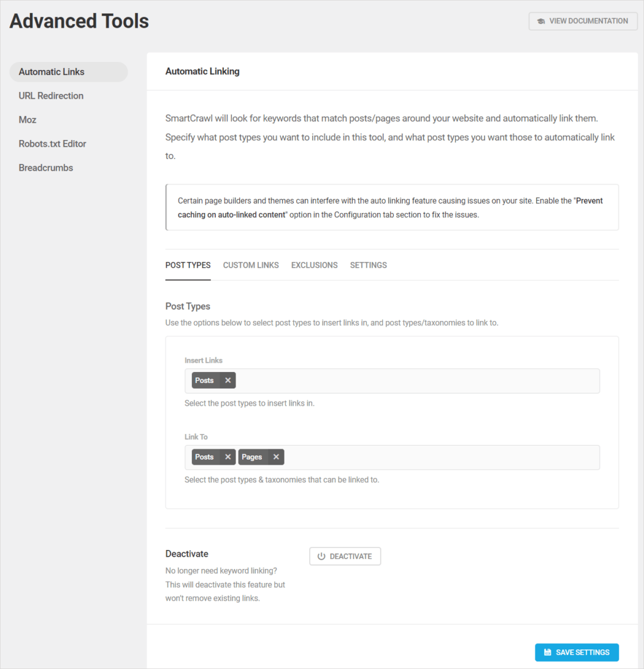Viewport: 644px width, 669px height.
Task: Click the View Documentation button
Action: [583, 21]
